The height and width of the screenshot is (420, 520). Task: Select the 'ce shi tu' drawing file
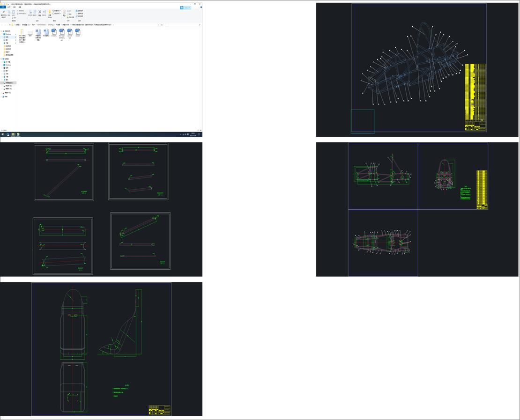[x=54, y=32]
